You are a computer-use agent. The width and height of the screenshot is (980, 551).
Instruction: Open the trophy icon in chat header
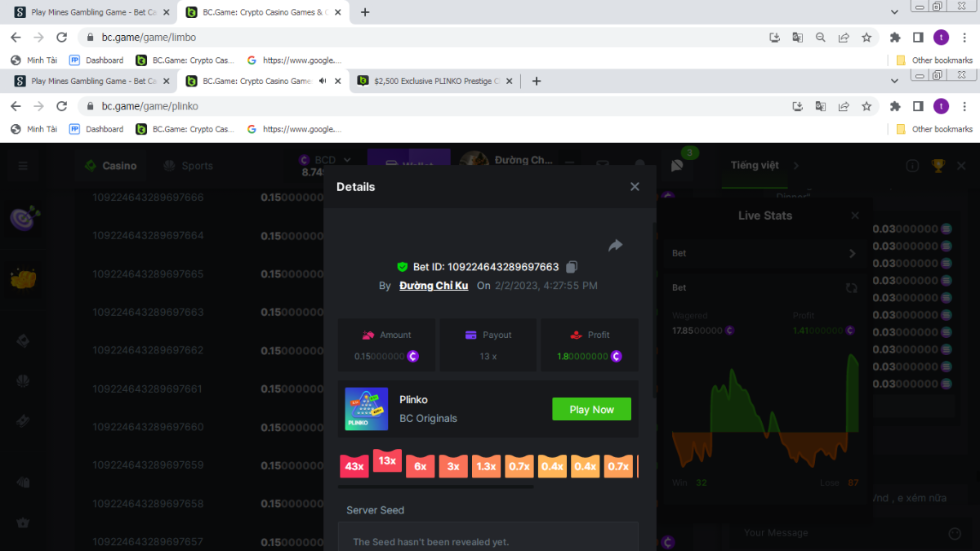coord(938,166)
